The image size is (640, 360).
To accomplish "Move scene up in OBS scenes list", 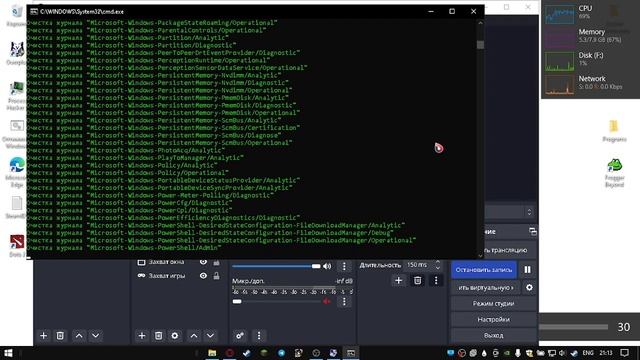I will pos(79,336).
